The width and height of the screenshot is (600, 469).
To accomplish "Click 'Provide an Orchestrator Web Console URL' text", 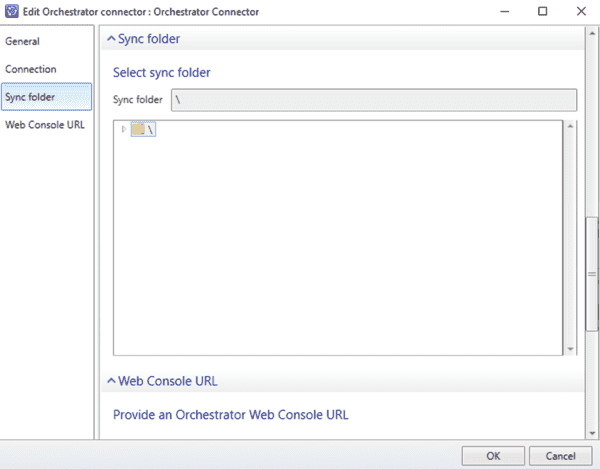I will [231, 415].
